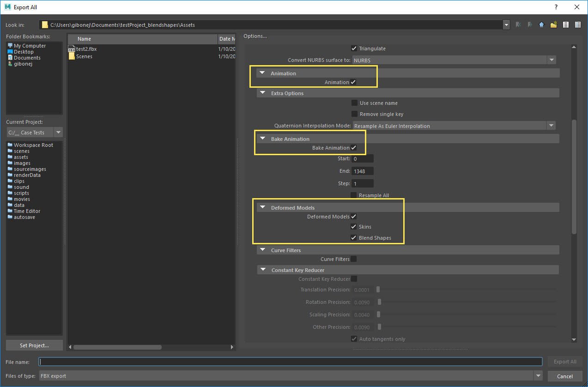
Task: Go up one directory level
Action: point(541,24)
